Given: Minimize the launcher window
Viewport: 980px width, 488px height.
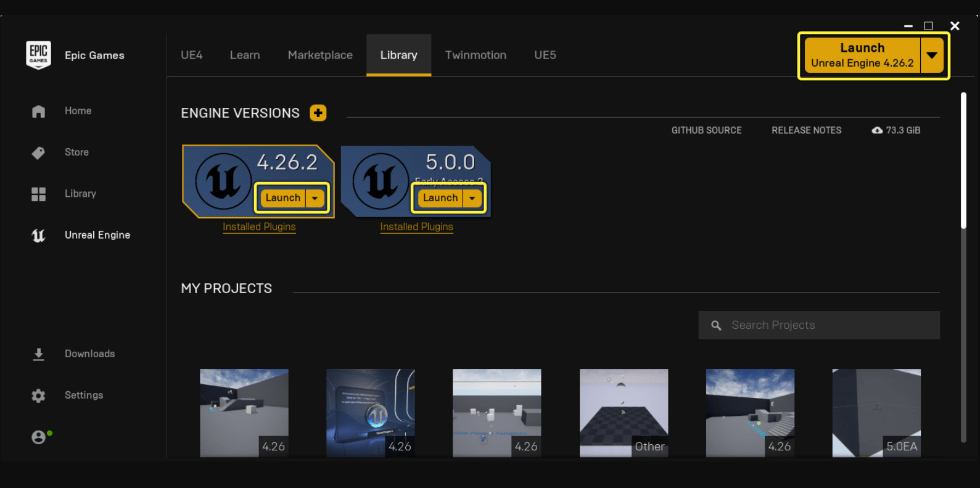Looking at the screenshot, I should (x=908, y=26).
